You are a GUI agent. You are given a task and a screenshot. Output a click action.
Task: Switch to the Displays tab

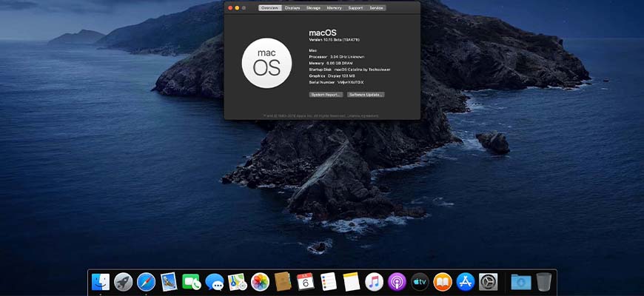point(292,8)
